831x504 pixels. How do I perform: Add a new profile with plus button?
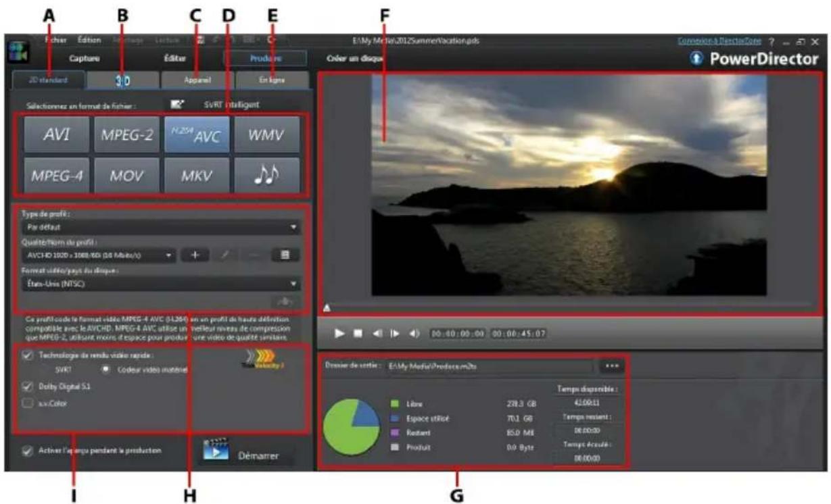point(195,256)
